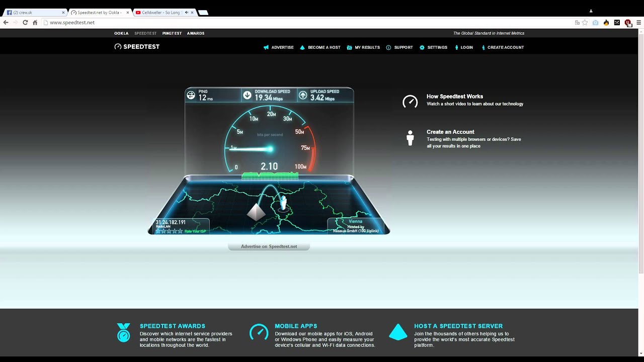Viewport: 644px width, 362px height.
Task: Open a new browser tab
Action: click(x=203, y=13)
